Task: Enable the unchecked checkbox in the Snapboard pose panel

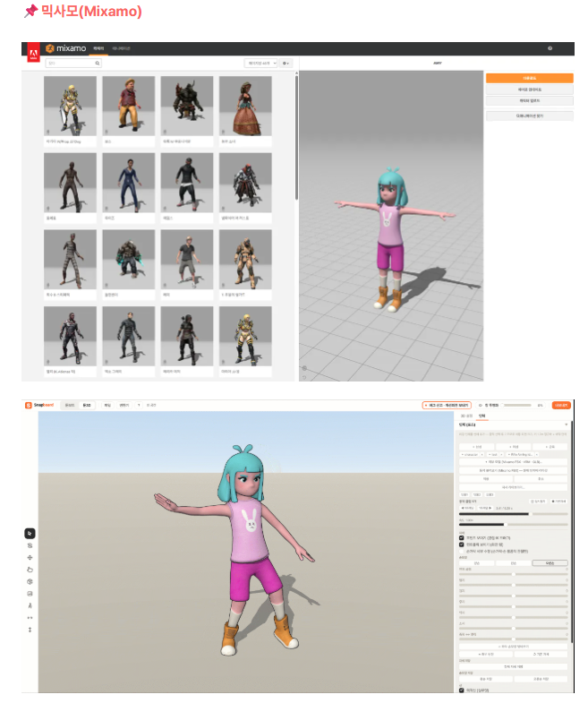Action: coord(461,551)
